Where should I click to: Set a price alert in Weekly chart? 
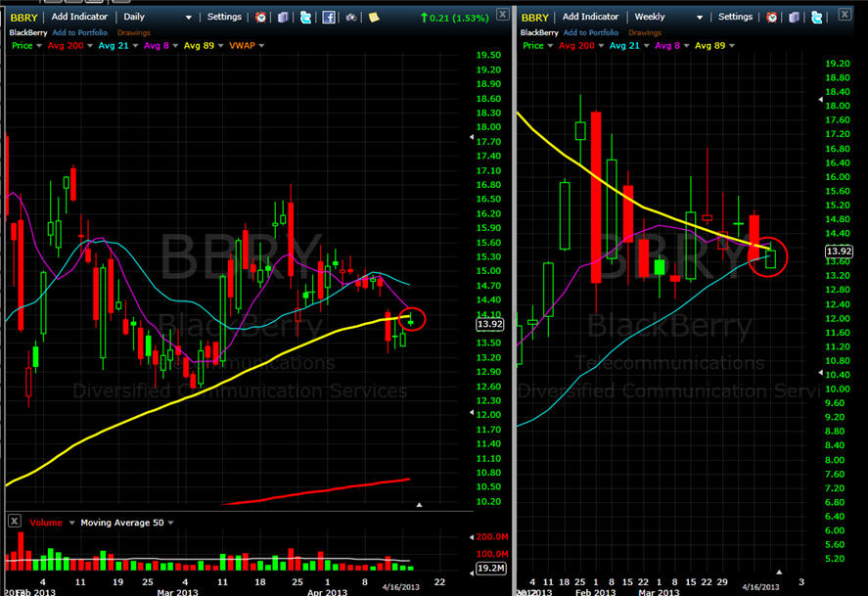[x=772, y=18]
